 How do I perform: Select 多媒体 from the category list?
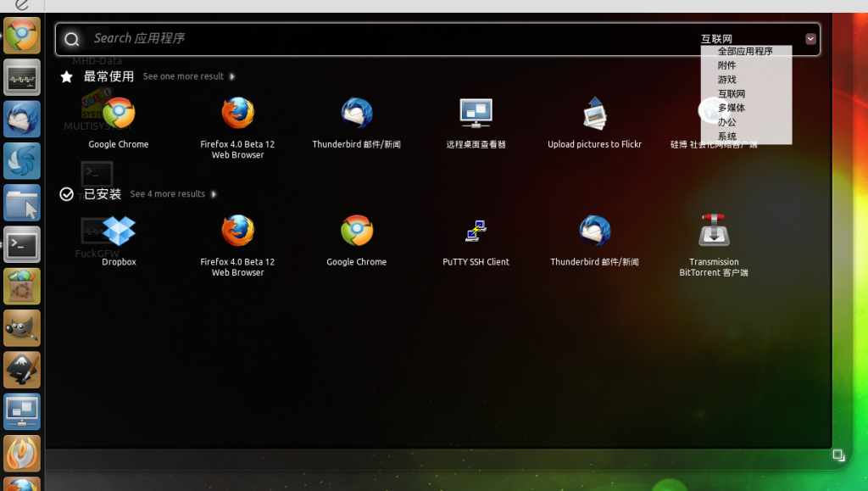click(732, 108)
